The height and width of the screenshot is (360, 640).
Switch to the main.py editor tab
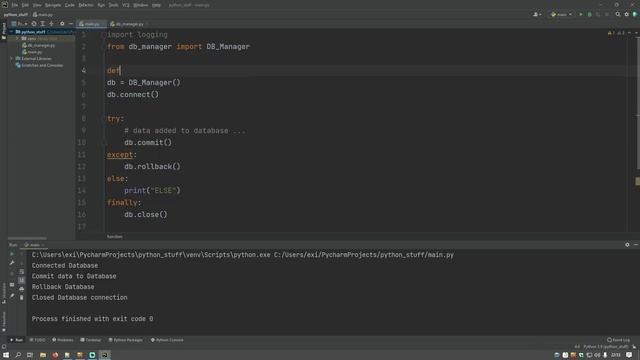click(91, 24)
